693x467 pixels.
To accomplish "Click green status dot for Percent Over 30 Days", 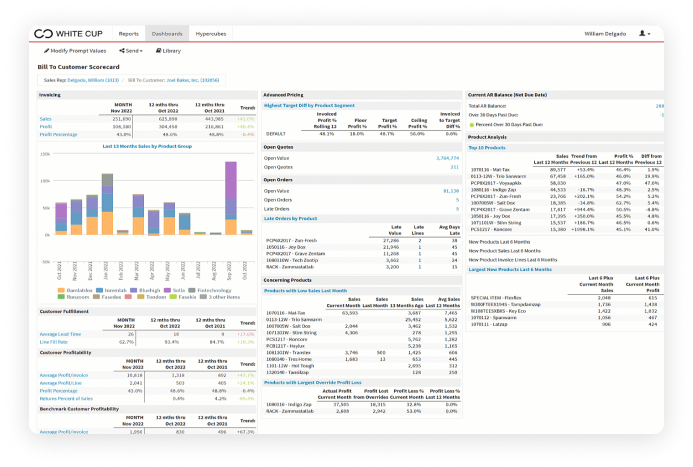I will (472, 125).
